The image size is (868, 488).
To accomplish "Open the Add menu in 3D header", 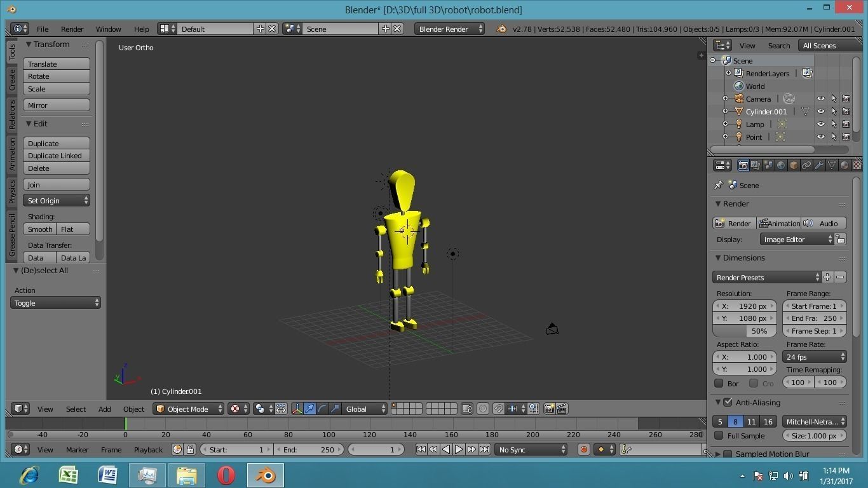I will click(104, 409).
